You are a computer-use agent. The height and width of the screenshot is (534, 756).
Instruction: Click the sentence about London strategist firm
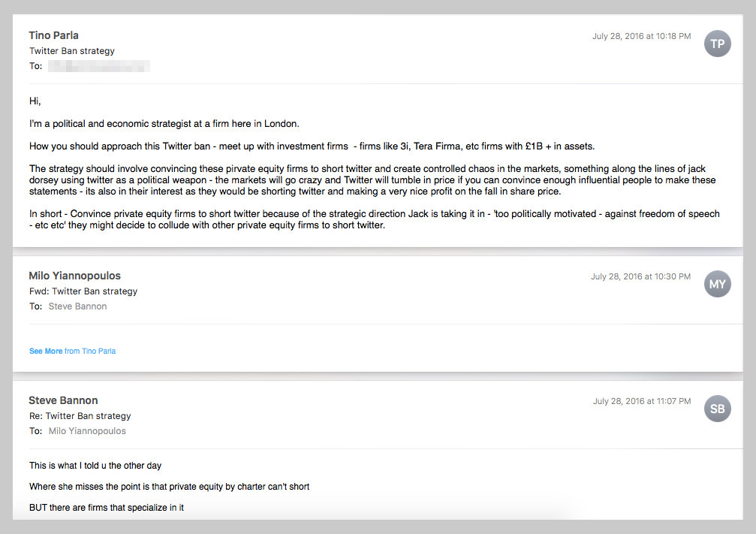point(164,124)
